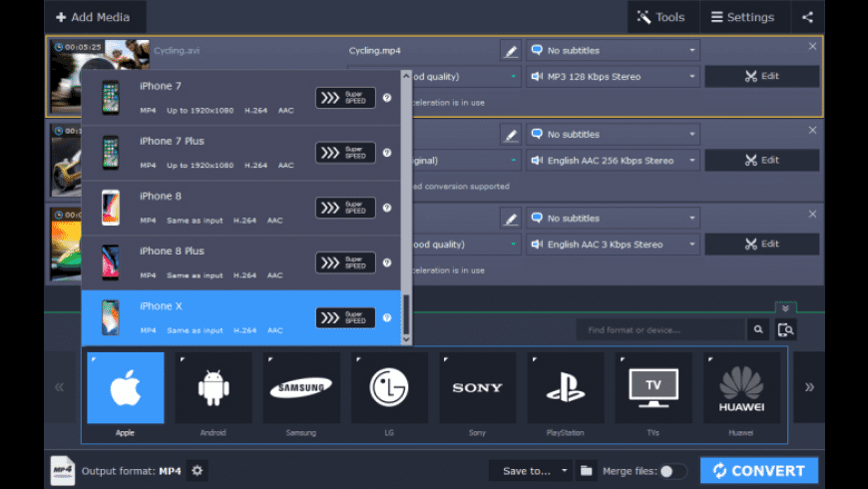
Task: Click help icon for iPhone 8
Action: 387,208
